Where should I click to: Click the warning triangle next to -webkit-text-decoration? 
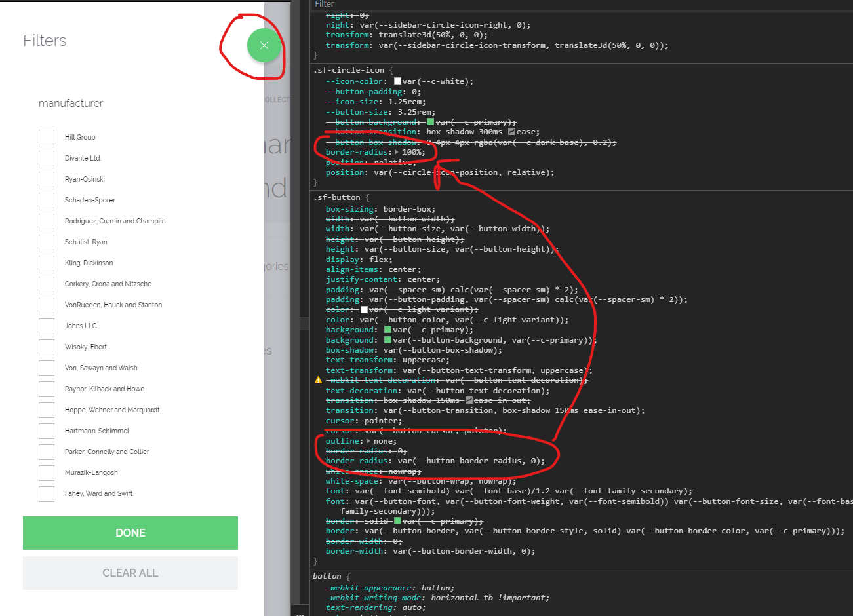click(317, 379)
